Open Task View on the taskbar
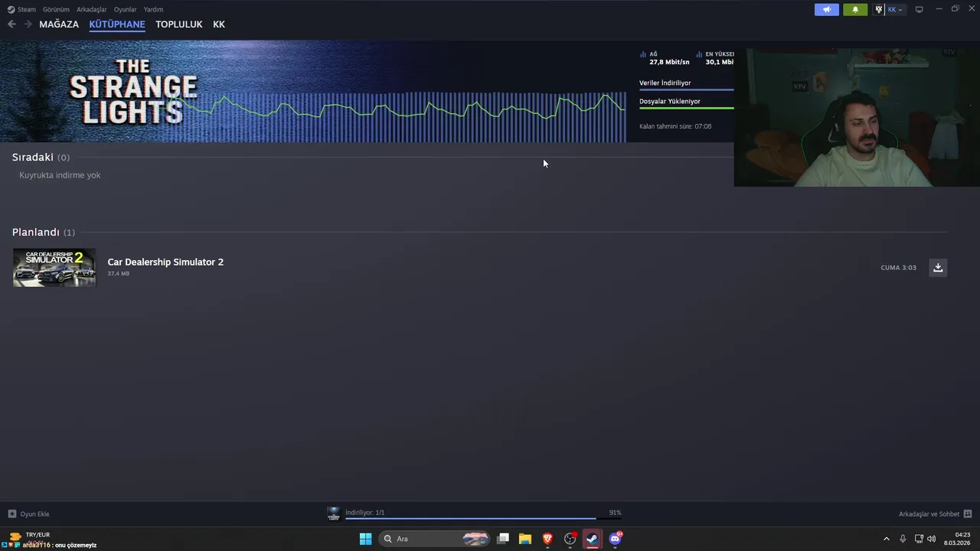This screenshot has width=980, height=551. click(x=503, y=539)
